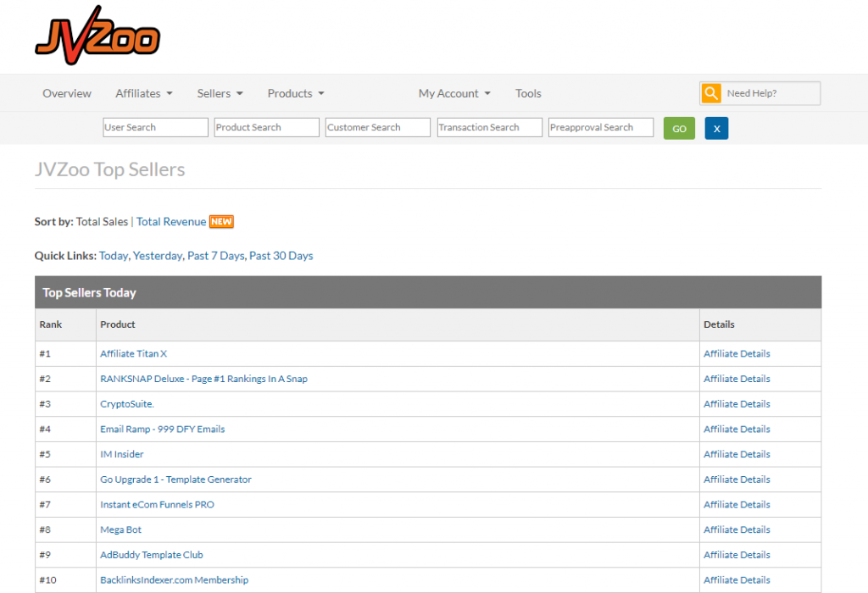
Task: Open the Mega Bot product
Action: [120, 530]
